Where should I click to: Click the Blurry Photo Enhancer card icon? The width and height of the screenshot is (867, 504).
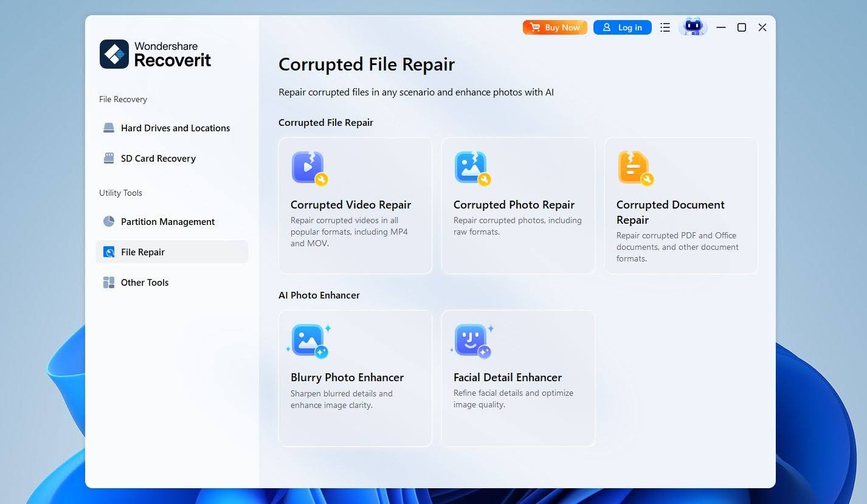309,341
